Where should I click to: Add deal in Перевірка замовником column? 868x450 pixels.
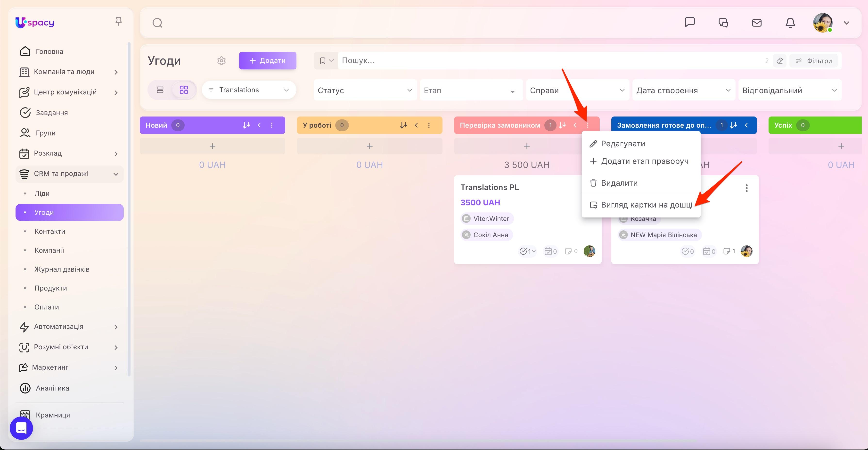coord(527,146)
